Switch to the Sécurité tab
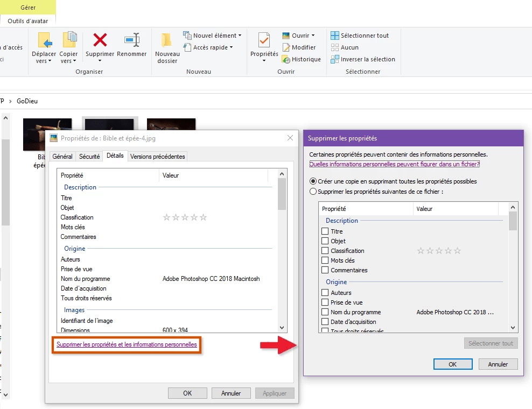 (x=89, y=157)
